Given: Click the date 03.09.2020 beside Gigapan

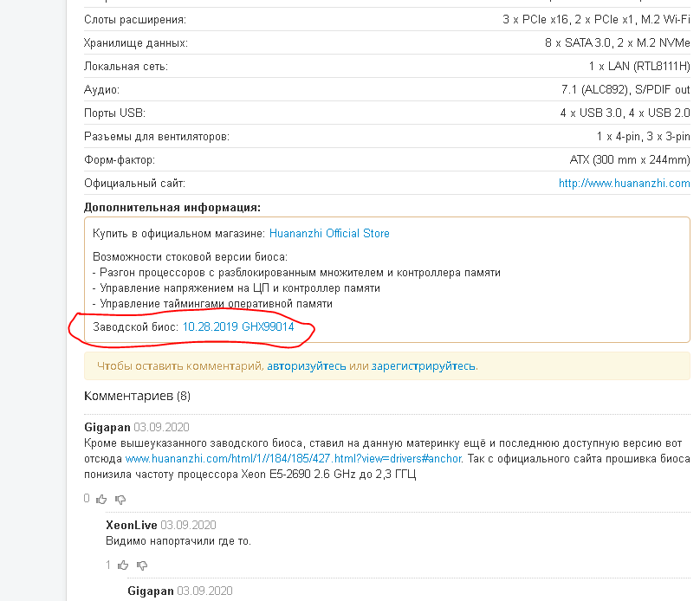Looking at the screenshot, I should point(160,428).
